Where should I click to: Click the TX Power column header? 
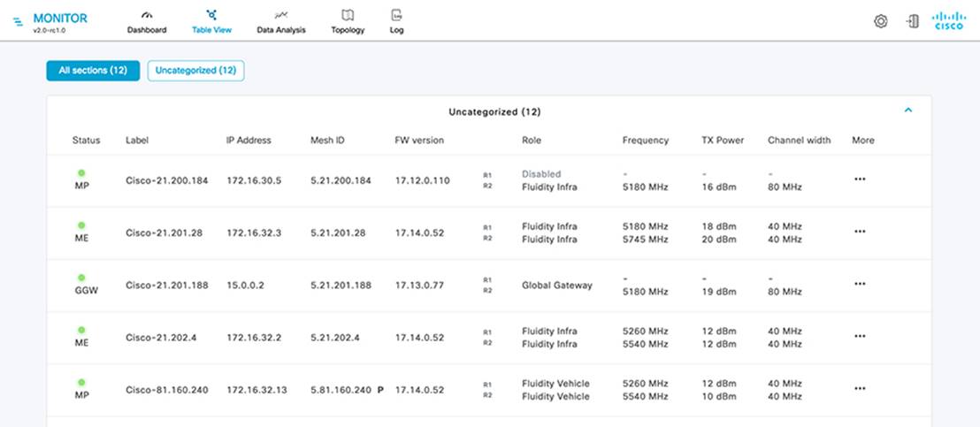coord(724,141)
